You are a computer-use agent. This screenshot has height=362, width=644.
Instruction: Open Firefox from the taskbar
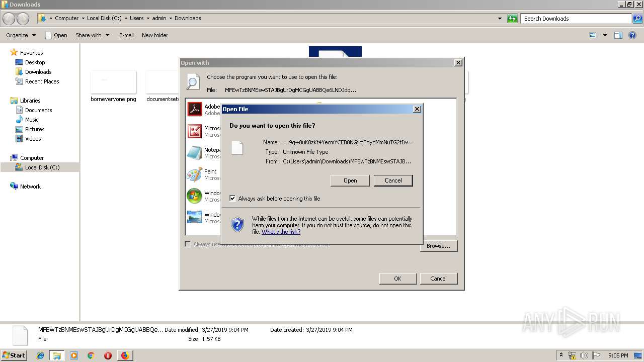(x=125, y=355)
